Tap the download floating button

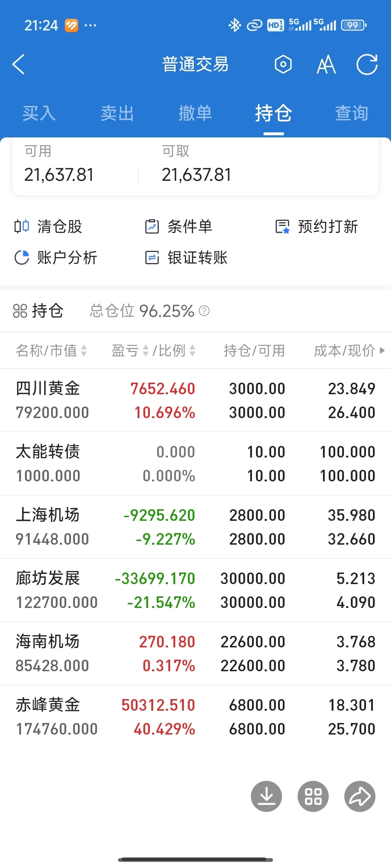pos(266,796)
